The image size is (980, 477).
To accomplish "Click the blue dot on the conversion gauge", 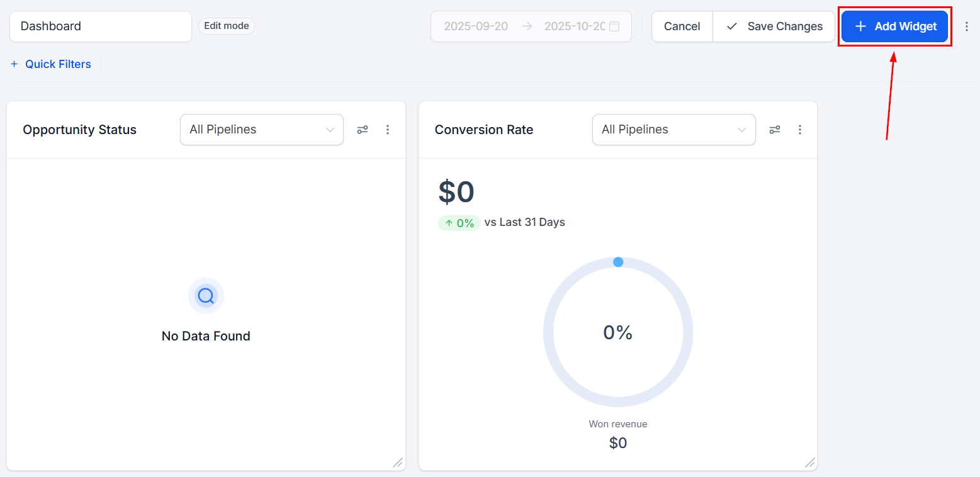I will pos(618,262).
